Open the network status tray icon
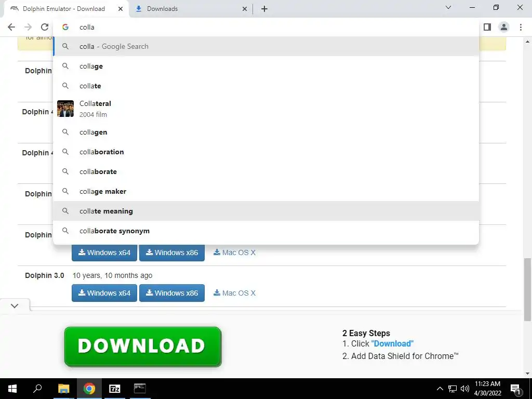 453,389
